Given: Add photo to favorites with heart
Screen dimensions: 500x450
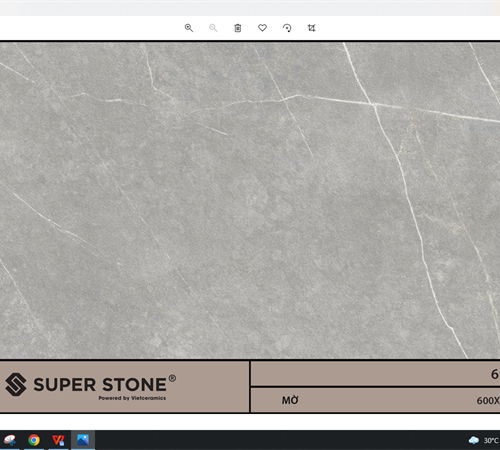Looking at the screenshot, I should [x=263, y=28].
